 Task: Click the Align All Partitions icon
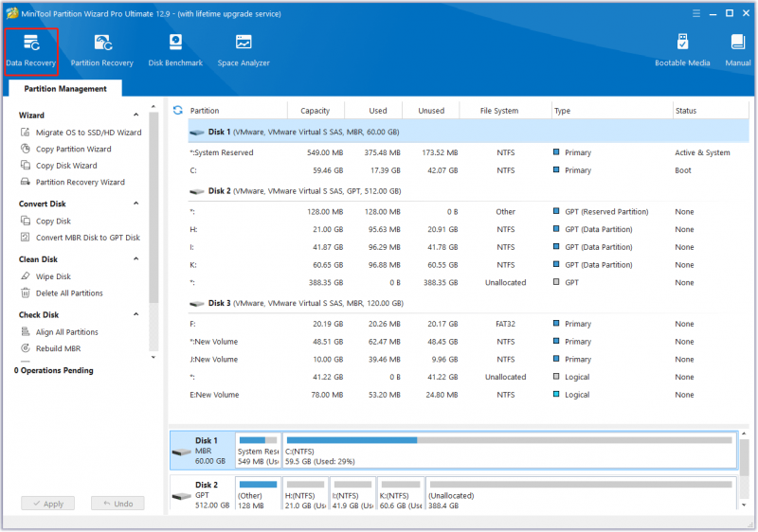pyautogui.click(x=26, y=331)
